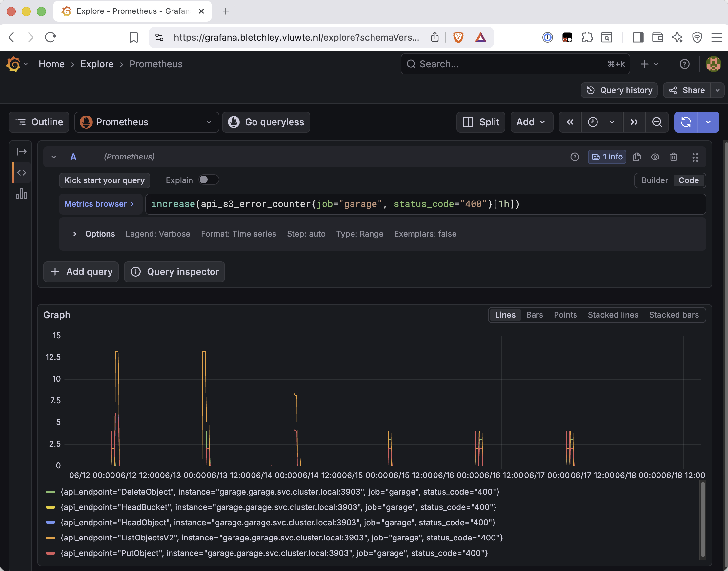This screenshot has height=571, width=728.
Task: Open the auto-refresh interval dropdown
Action: coord(708,122)
